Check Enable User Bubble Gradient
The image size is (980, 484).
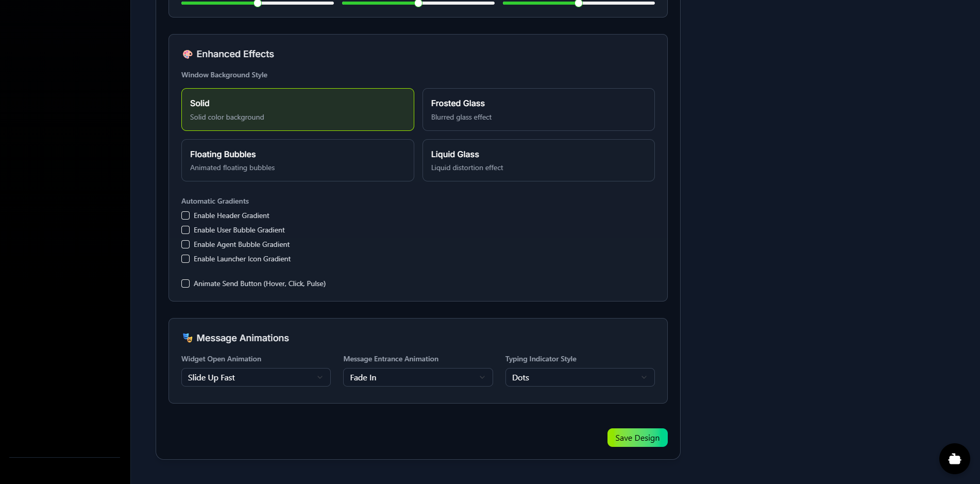tap(185, 230)
